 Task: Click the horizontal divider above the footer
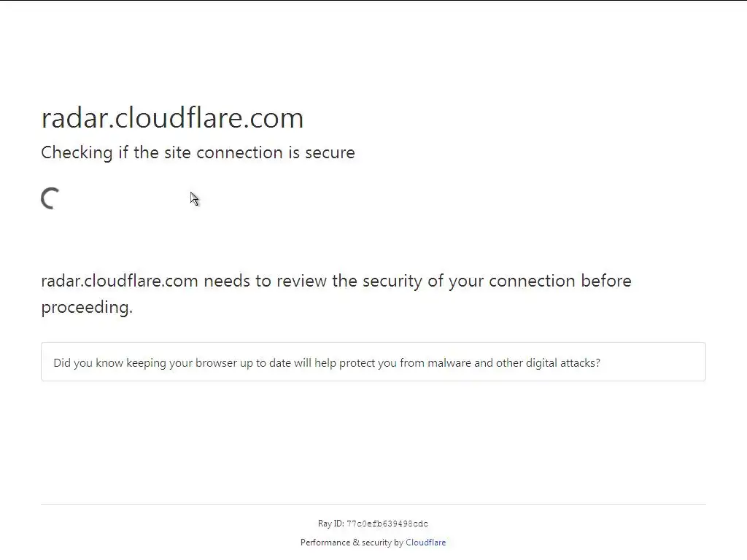(373, 504)
